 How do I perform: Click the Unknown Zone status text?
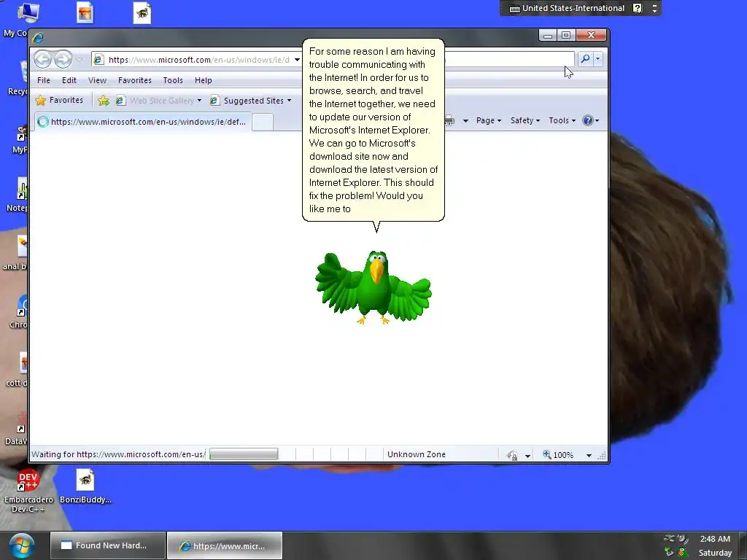(x=417, y=454)
